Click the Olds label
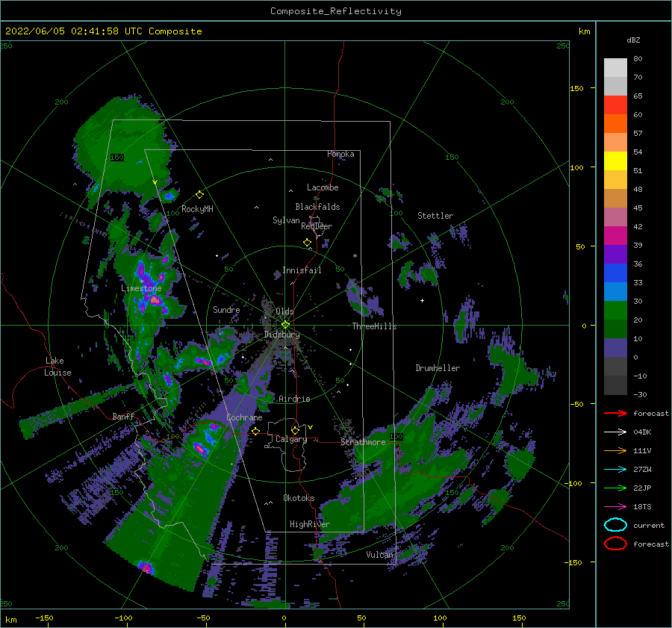The width and height of the screenshot is (672, 628). pyautogui.click(x=284, y=311)
